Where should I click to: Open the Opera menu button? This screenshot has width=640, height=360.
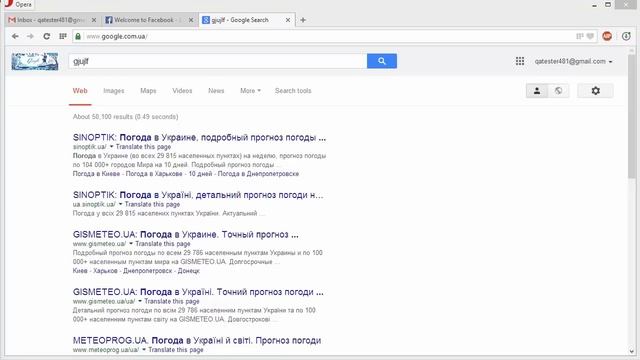(18, 4)
